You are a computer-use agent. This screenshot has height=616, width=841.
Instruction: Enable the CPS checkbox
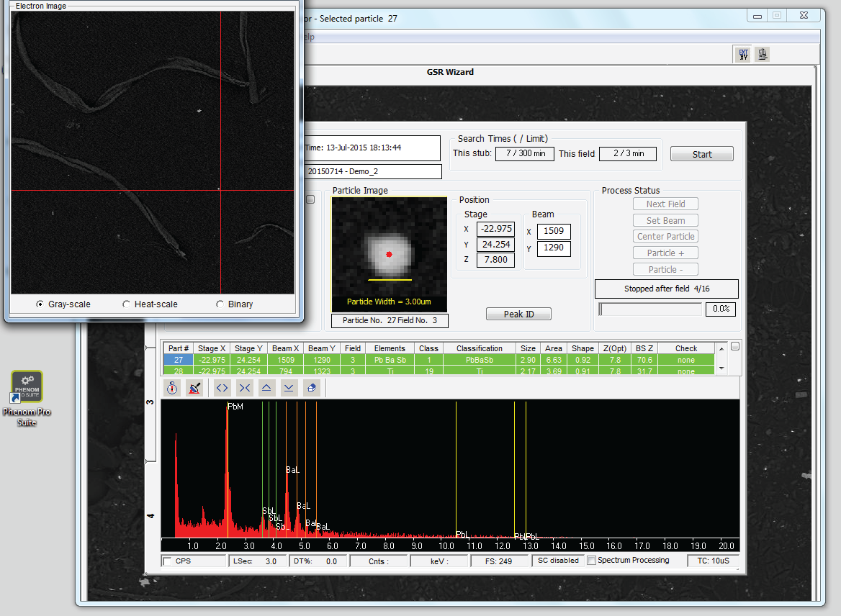[x=168, y=561]
